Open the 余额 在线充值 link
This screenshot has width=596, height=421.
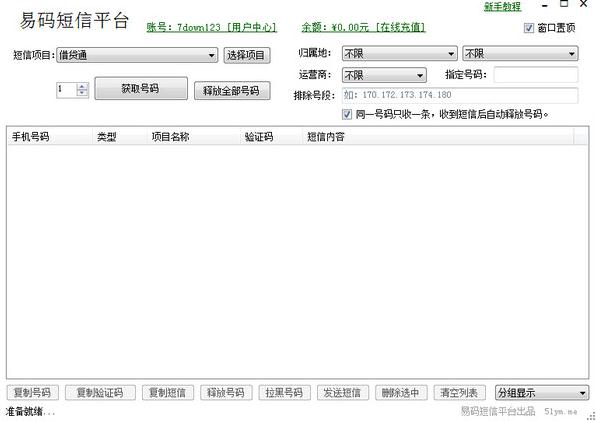click(x=363, y=27)
